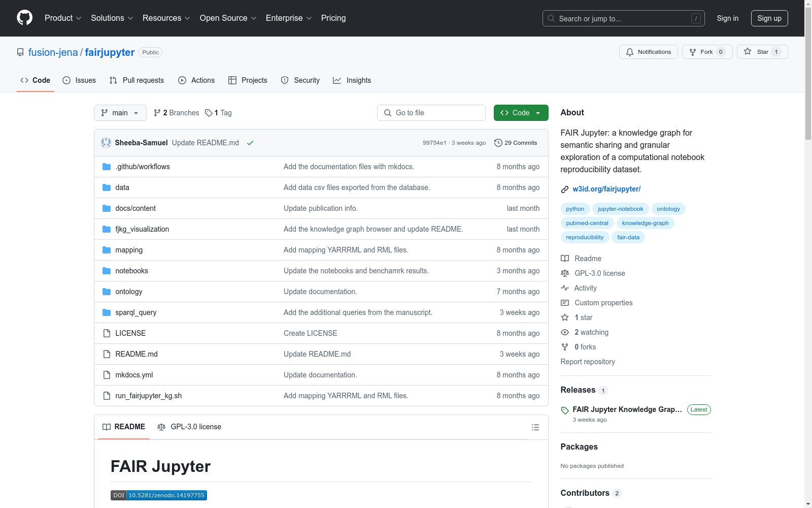Open the main branch selector dropdown
812x508 pixels.
click(120, 113)
